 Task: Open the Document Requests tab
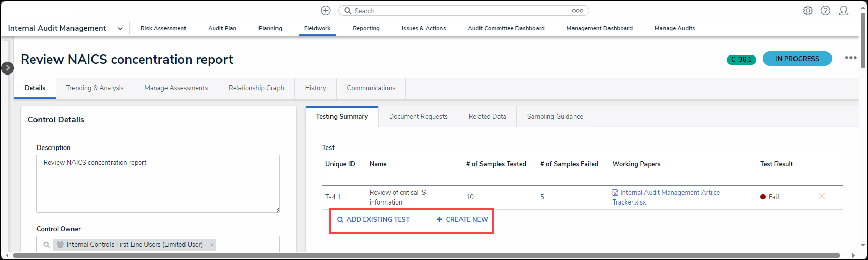coord(418,117)
